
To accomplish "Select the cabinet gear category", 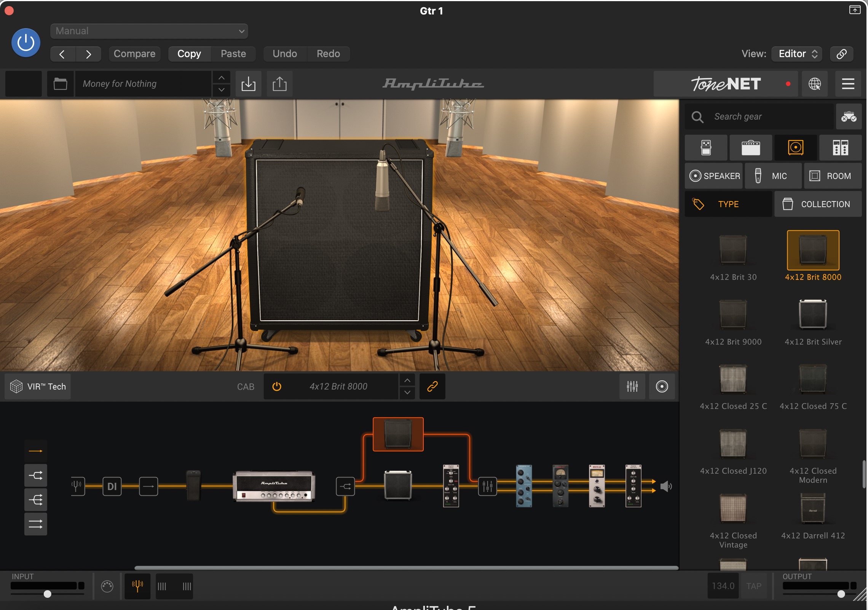I will (796, 147).
